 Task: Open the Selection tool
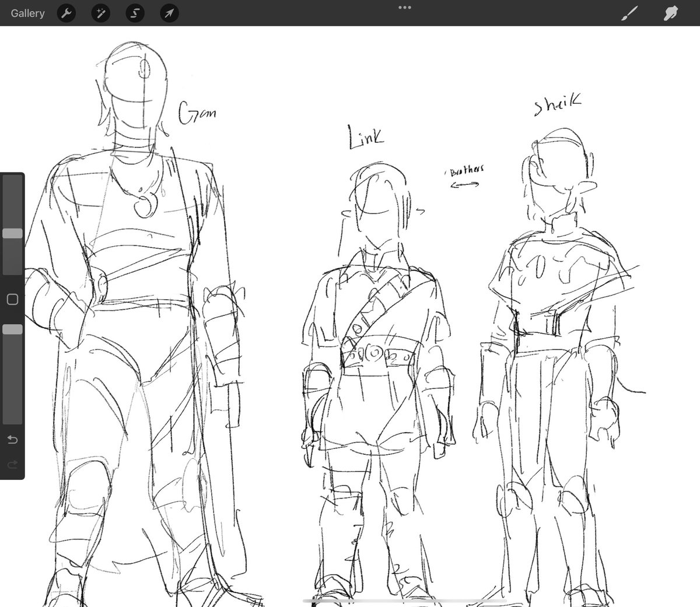135,13
